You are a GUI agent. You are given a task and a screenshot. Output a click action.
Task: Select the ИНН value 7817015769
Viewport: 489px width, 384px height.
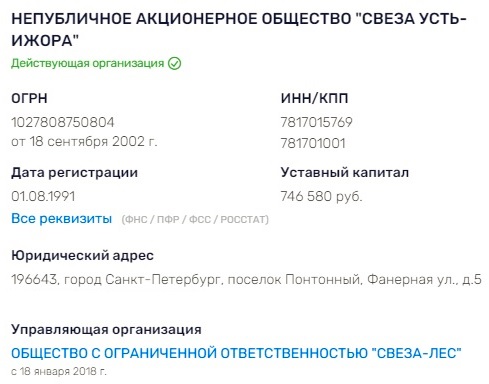(316, 122)
